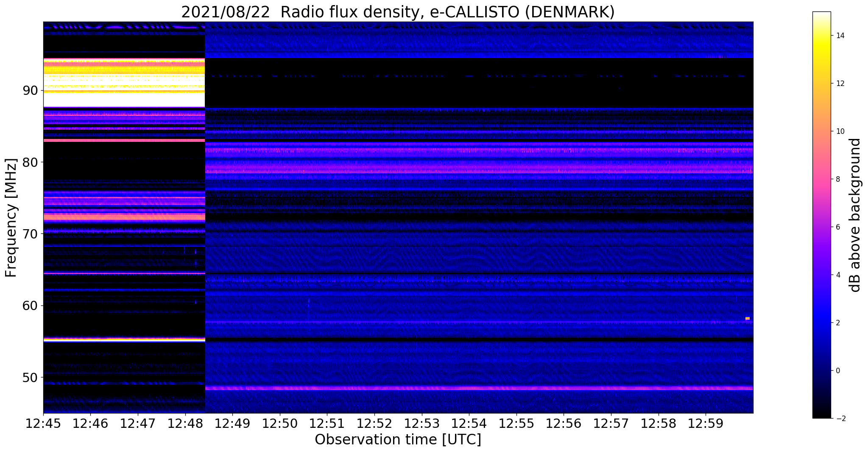Click the 12:56 time tick label
The height and width of the screenshot is (452, 868).
coord(564,423)
